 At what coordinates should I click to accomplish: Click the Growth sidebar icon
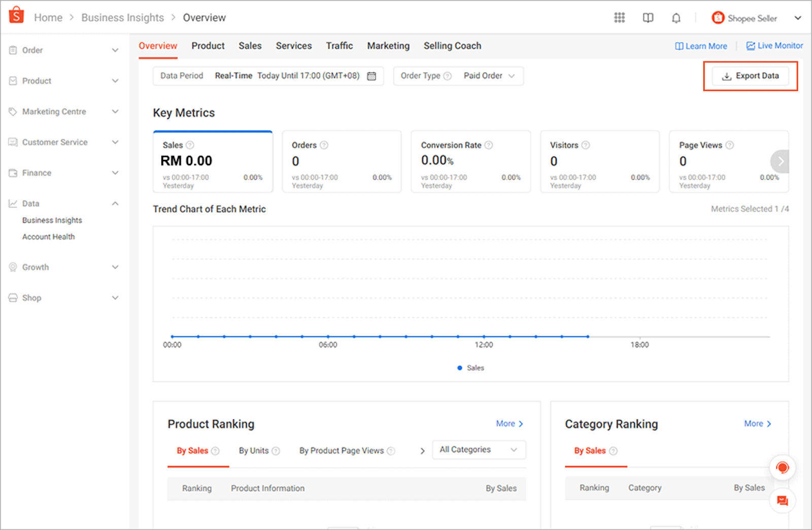[13, 268]
